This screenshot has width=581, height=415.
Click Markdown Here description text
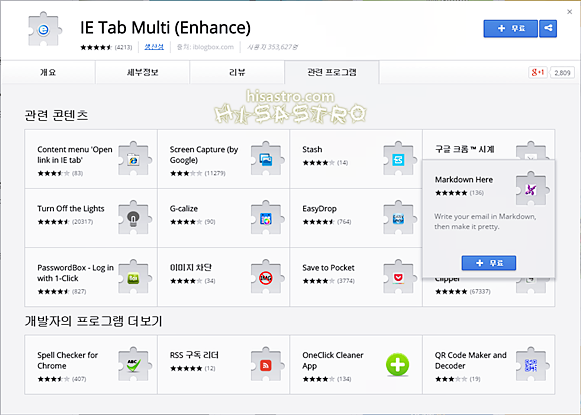485,222
